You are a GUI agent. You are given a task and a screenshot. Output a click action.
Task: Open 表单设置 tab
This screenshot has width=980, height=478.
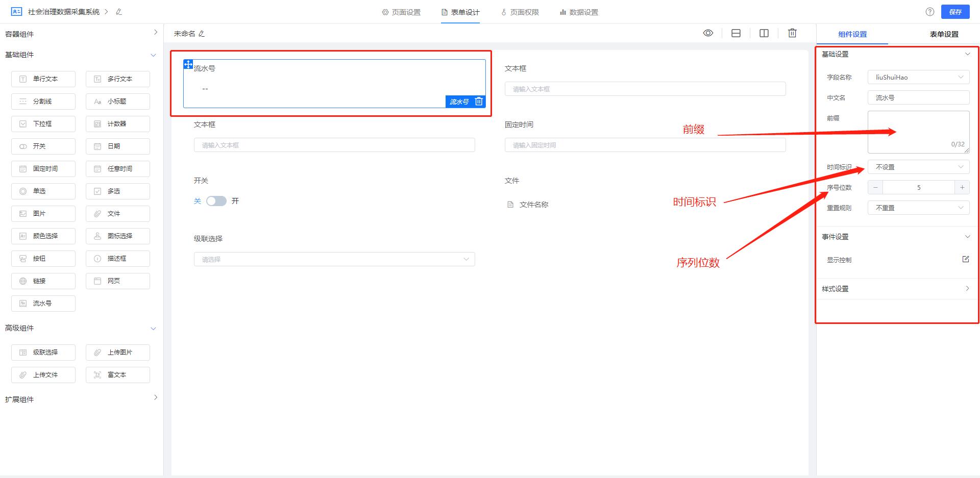pyautogui.click(x=944, y=34)
